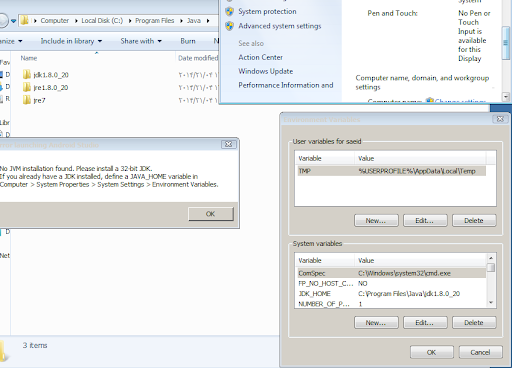Open Performance Information and Tools link
Image resolution: width=512 pixels, height=368 pixels.
click(286, 85)
